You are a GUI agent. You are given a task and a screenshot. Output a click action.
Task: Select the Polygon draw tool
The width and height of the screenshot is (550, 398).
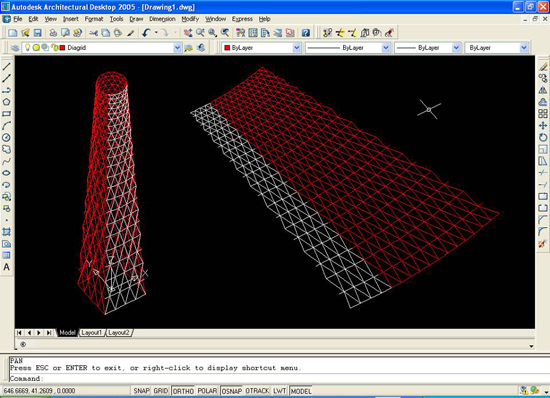point(6,102)
